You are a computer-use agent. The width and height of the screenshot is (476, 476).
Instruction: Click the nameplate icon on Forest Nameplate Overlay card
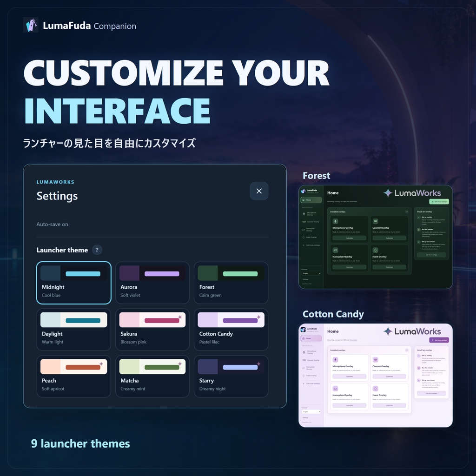[336, 250]
